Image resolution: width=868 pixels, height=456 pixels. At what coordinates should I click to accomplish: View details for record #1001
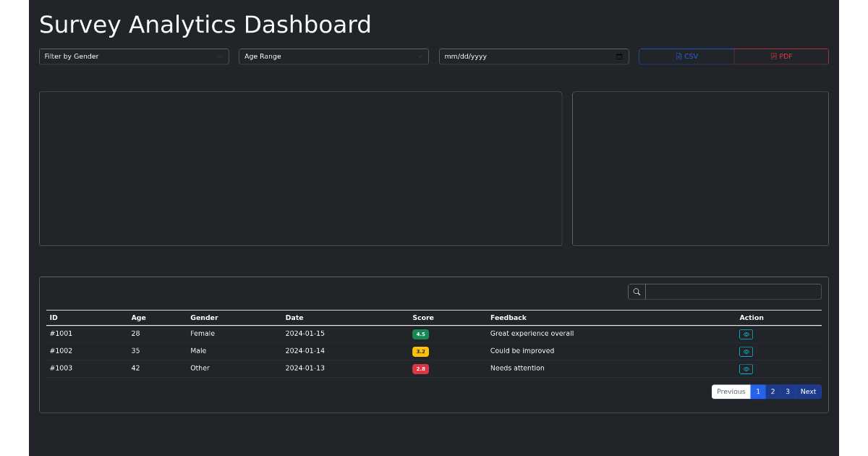pos(746,334)
